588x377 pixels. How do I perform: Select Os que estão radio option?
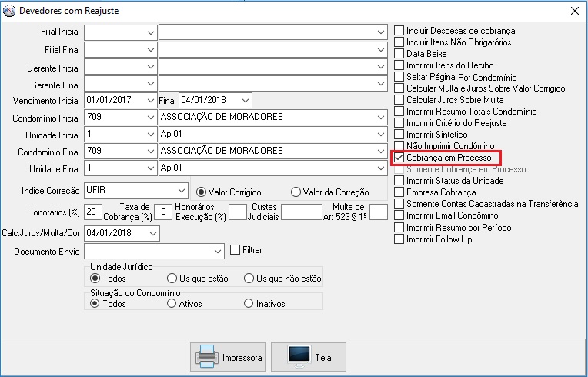point(172,278)
